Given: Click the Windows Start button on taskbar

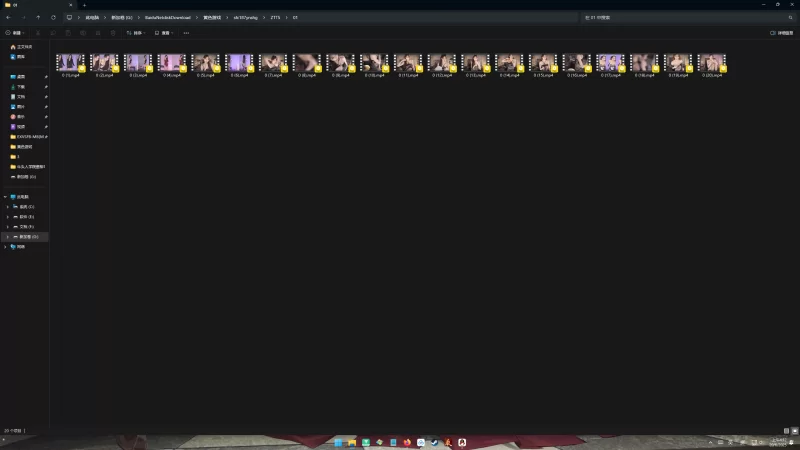Looking at the screenshot, I should tap(338, 442).
